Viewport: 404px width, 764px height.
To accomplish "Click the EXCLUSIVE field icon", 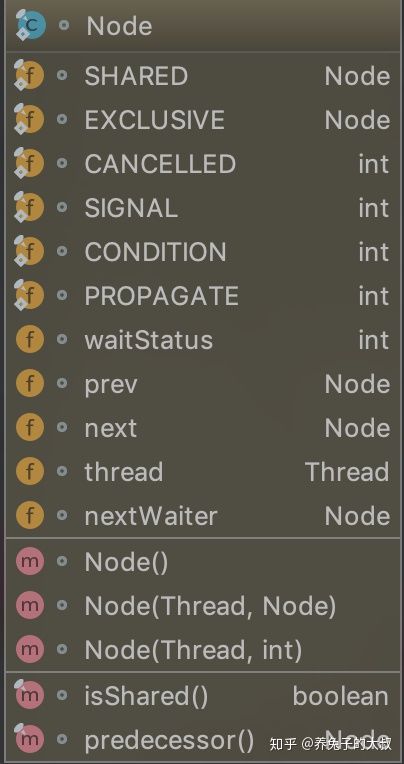I will (29, 120).
